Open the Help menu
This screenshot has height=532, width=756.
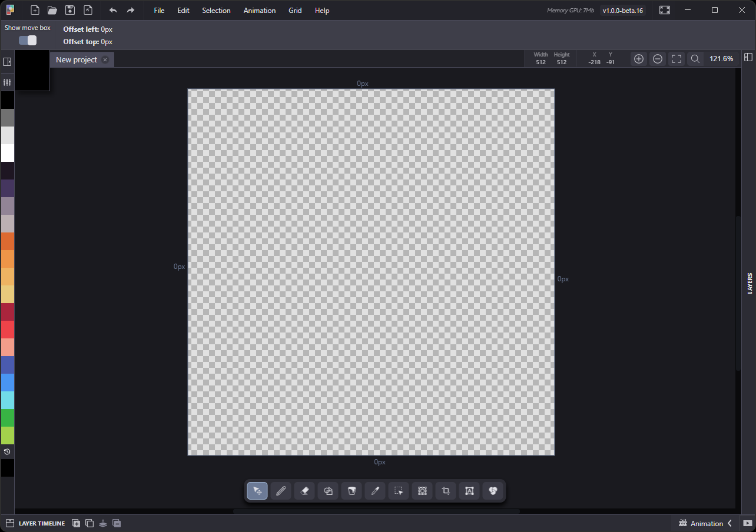coord(322,11)
